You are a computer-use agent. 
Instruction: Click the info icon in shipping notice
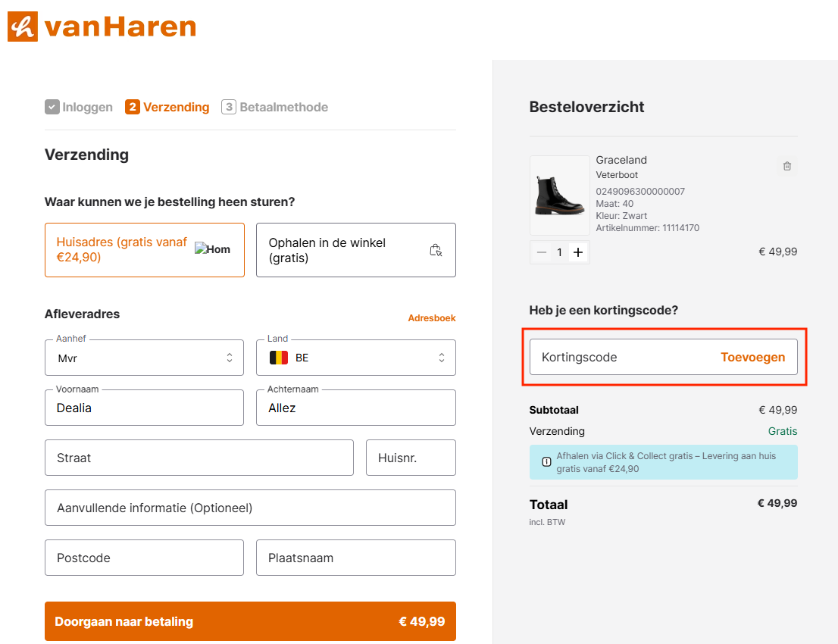546,462
